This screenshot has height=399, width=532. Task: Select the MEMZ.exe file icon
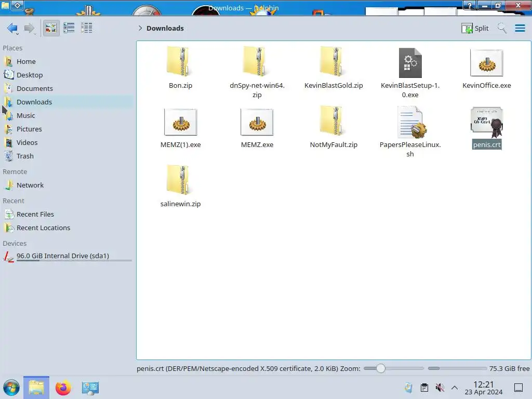tap(257, 122)
